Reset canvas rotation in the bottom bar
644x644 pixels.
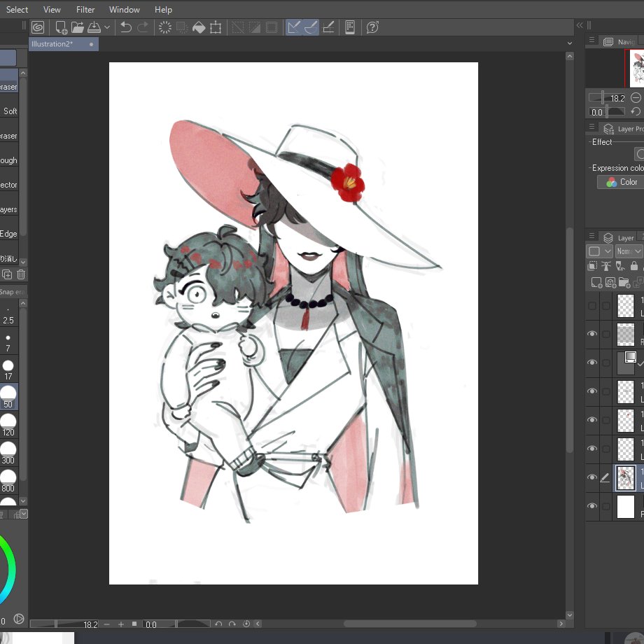coord(246,624)
